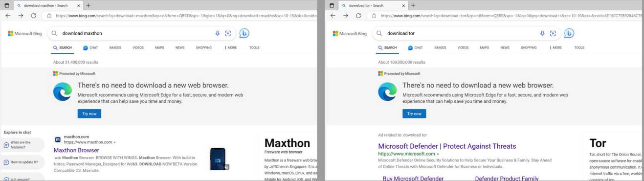The image size is (644, 181).
Task: Open SHOPPING tab in the tor window
Action: [529, 48]
